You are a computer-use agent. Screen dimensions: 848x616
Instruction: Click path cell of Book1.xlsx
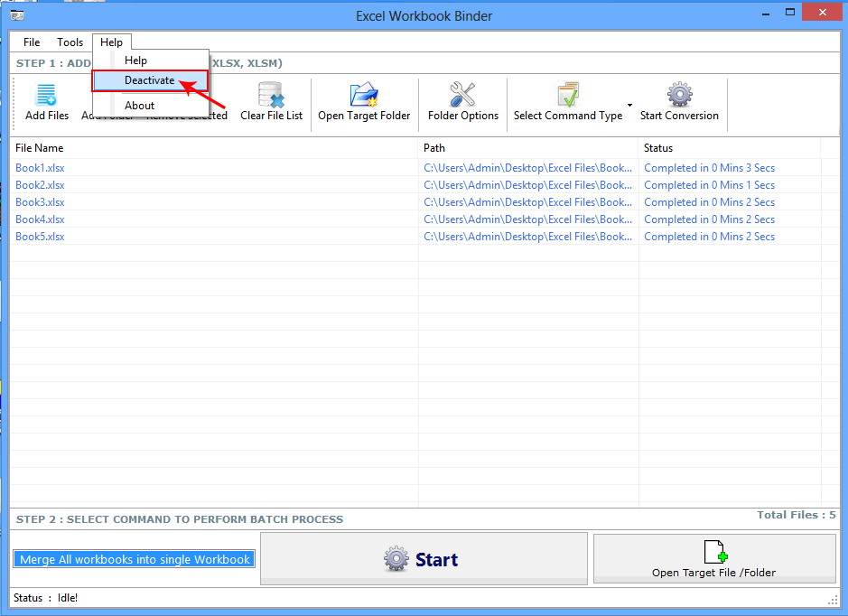click(x=527, y=168)
